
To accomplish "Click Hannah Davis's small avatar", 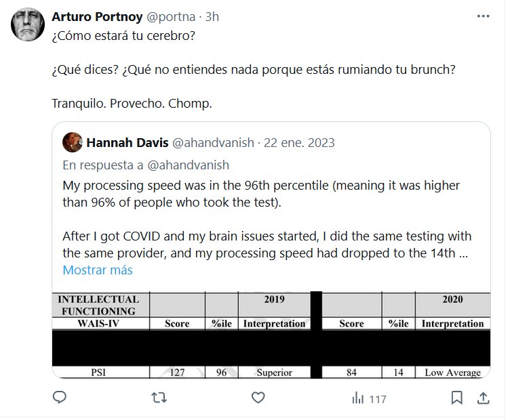I will 73,143.
